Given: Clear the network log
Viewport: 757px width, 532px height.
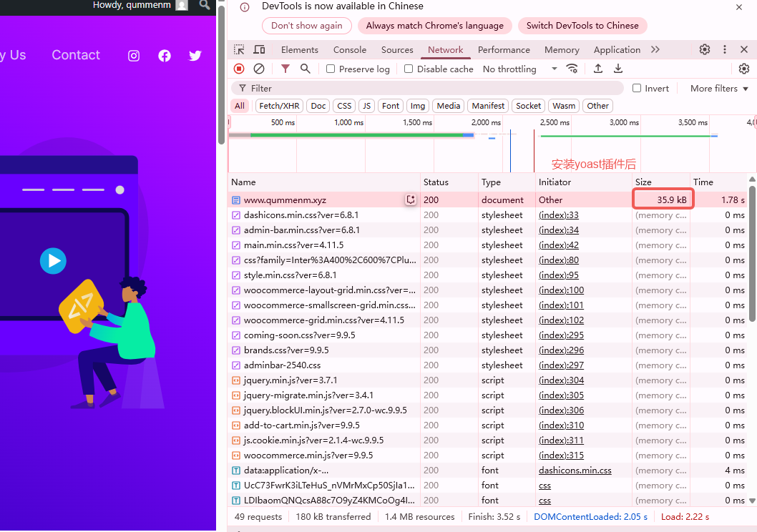Looking at the screenshot, I should coord(260,69).
